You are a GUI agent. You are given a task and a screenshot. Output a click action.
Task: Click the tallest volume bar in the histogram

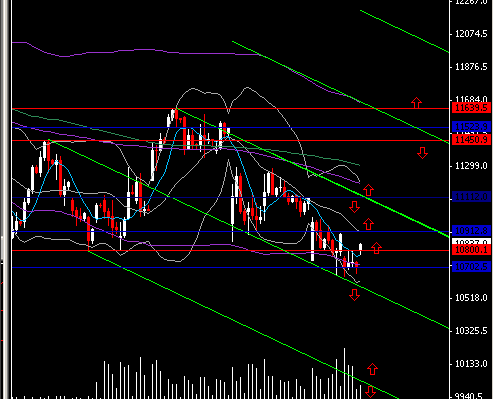[x=344, y=373]
